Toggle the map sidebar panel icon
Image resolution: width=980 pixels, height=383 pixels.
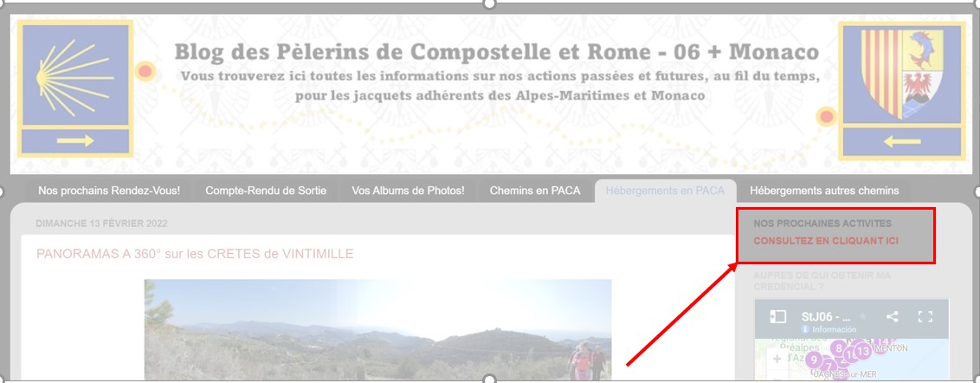(x=777, y=316)
